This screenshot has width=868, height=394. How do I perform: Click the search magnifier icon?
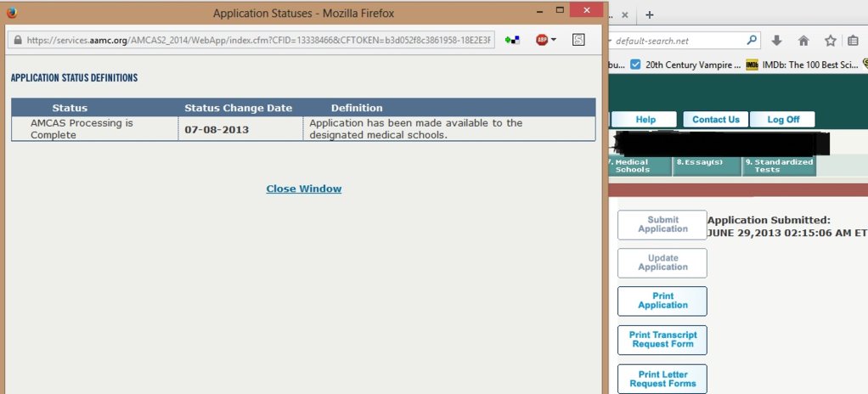pyautogui.click(x=751, y=40)
